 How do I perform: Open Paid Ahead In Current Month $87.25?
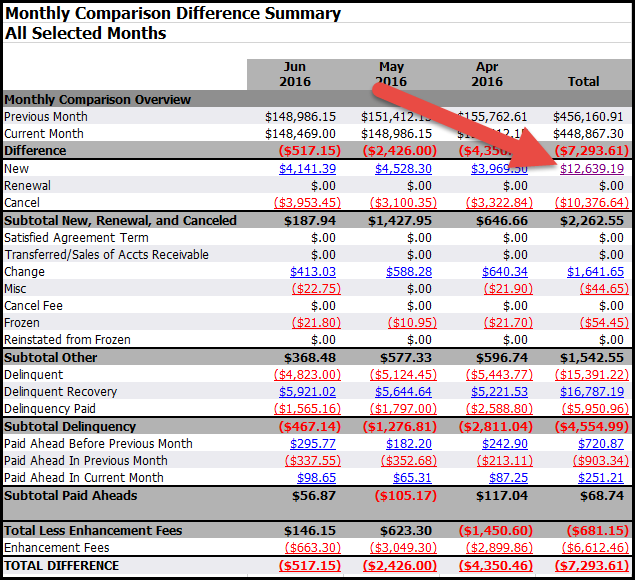tap(509, 477)
